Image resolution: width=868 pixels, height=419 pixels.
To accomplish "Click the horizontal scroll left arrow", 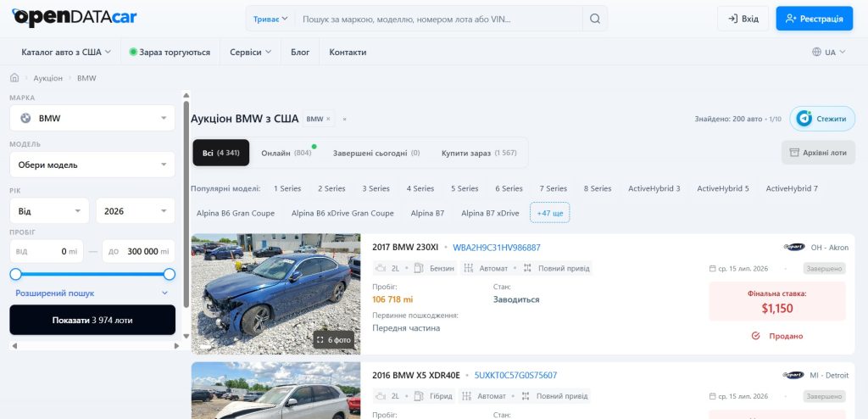I will coord(14,346).
